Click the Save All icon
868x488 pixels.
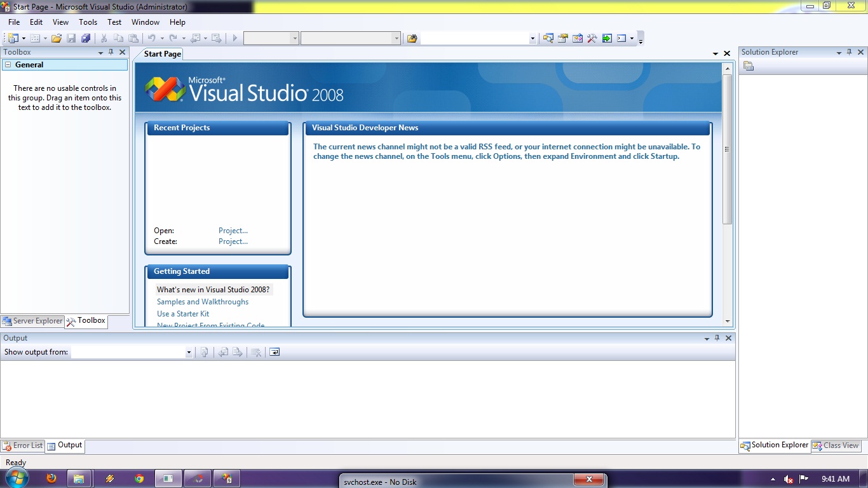tap(86, 38)
